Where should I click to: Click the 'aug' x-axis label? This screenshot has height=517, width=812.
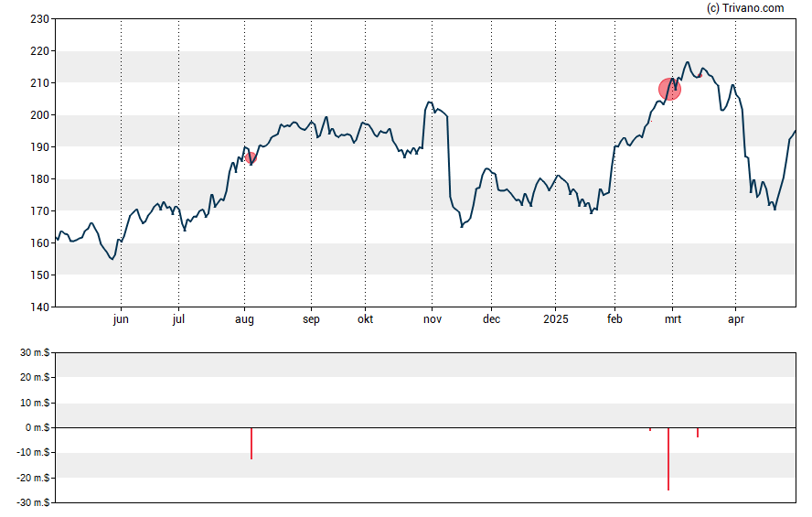click(244, 319)
